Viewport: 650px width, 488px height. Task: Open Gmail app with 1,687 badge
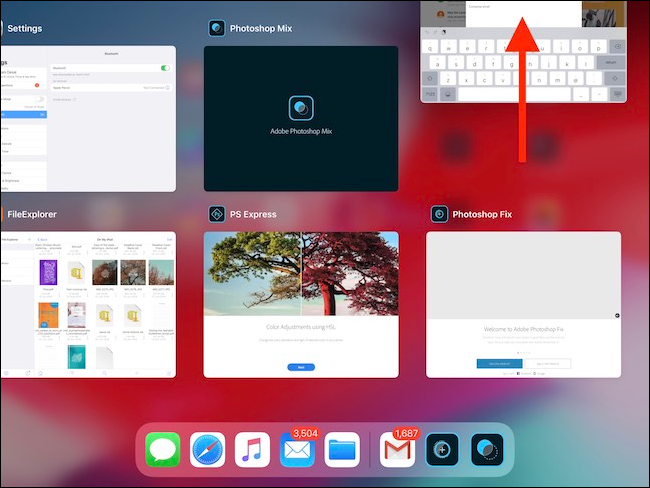398,449
